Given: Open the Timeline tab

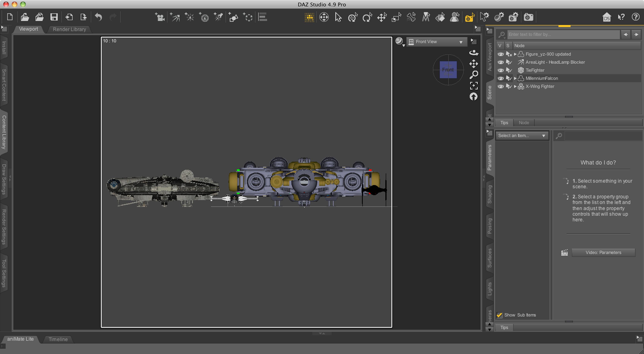Looking at the screenshot, I should [x=58, y=339].
